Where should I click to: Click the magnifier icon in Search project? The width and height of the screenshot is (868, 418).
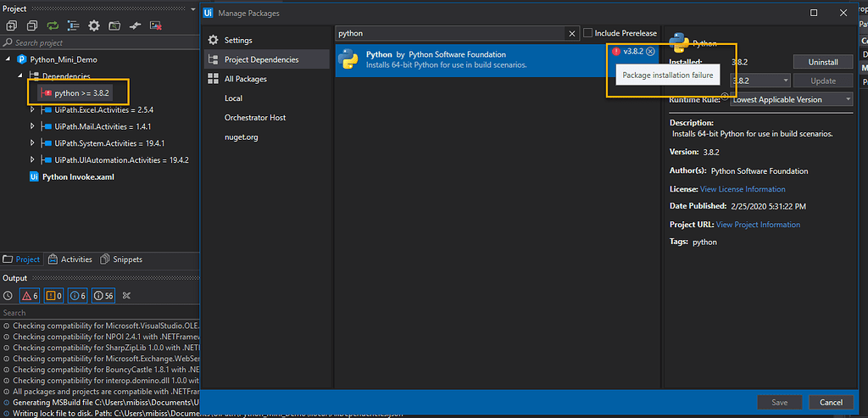pos(8,42)
